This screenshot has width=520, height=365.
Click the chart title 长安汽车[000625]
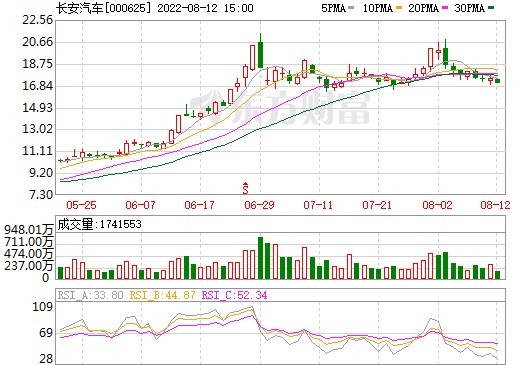pyautogui.click(x=104, y=8)
